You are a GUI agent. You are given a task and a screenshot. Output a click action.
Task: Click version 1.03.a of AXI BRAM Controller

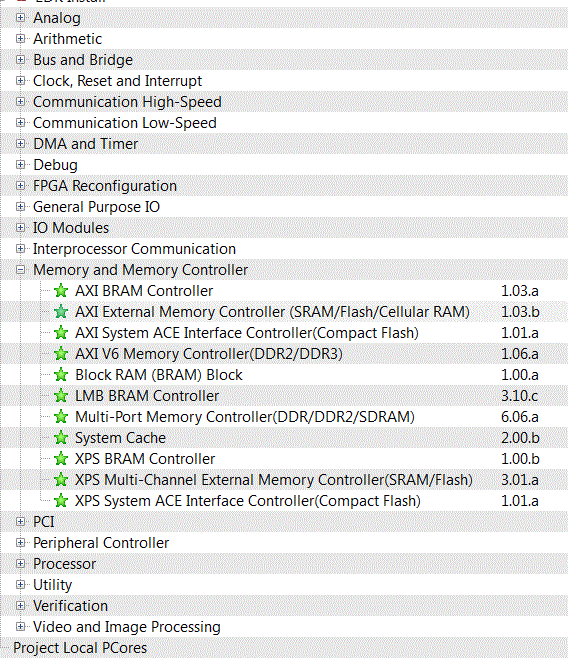pyautogui.click(x=520, y=291)
